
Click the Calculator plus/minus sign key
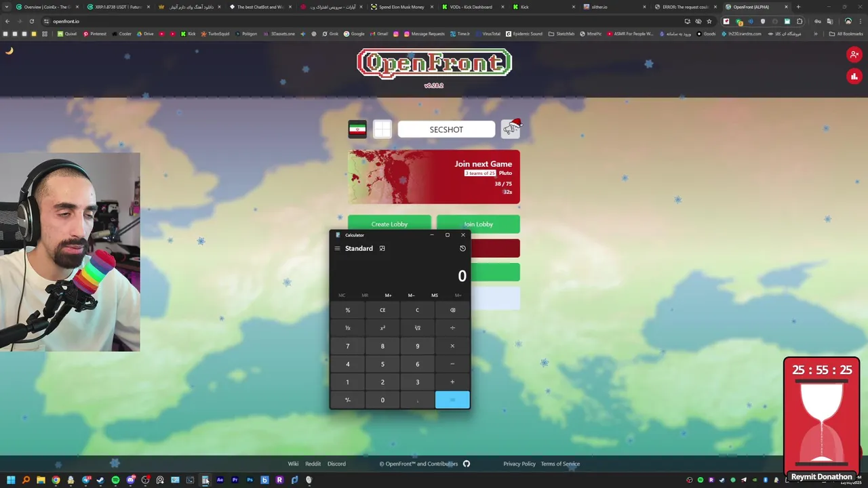[x=348, y=400]
